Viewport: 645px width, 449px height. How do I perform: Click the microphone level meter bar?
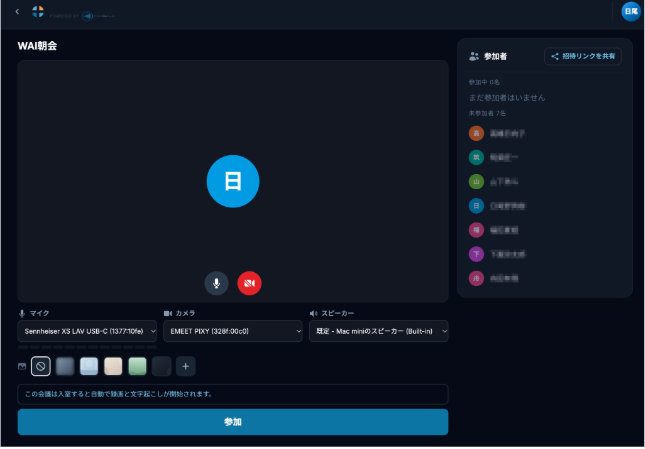87,347
